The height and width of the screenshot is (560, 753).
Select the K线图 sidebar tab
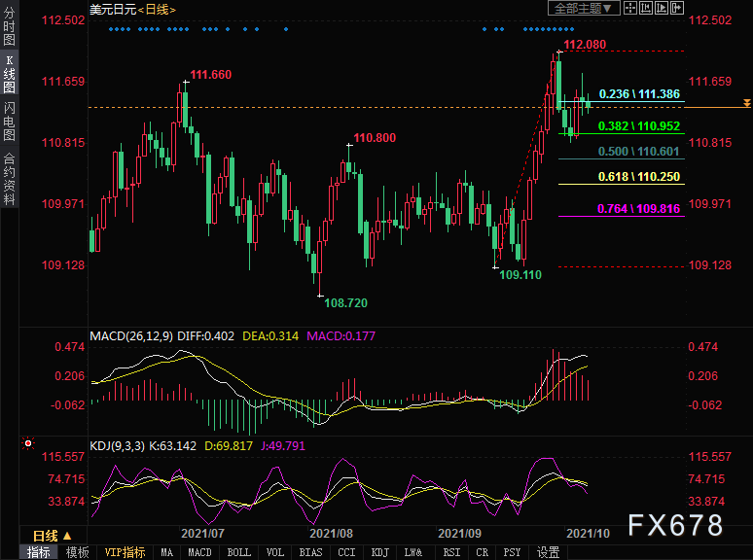[x=9, y=74]
